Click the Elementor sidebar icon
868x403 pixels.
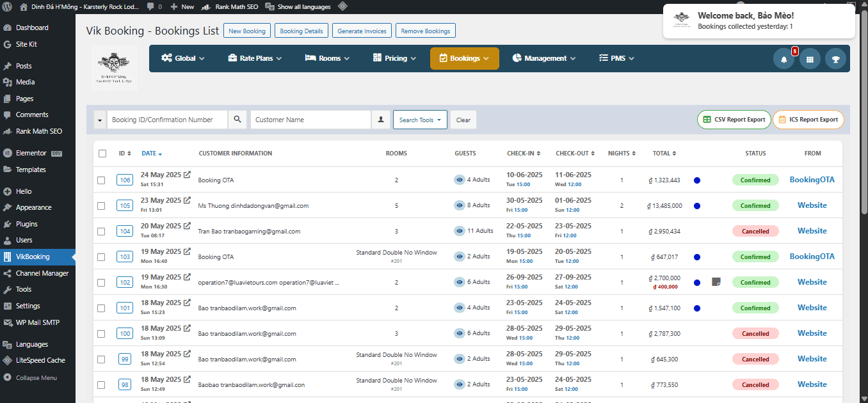click(7, 154)
